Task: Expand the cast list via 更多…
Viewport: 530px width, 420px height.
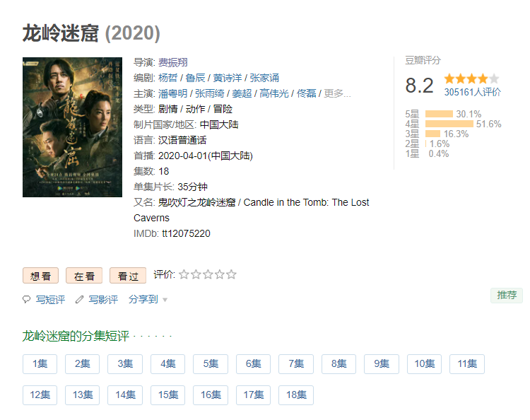Action: 337,93
